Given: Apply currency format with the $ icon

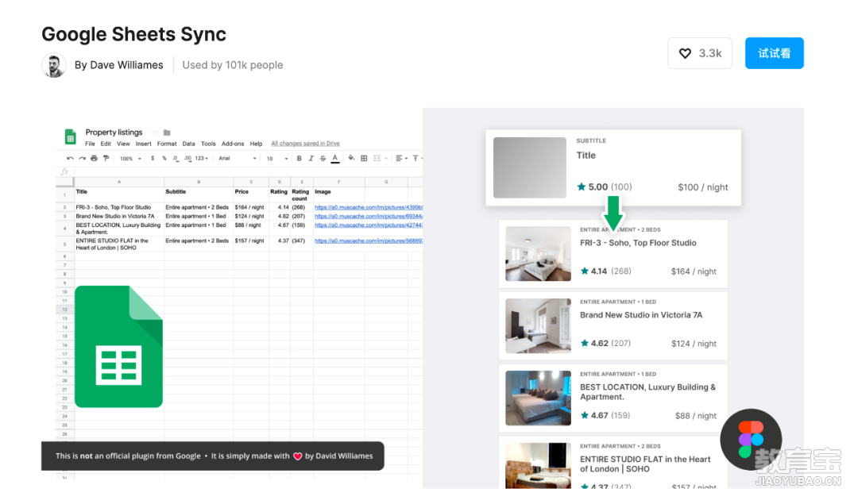Looking at the screenshot, I should pos(153,159).
